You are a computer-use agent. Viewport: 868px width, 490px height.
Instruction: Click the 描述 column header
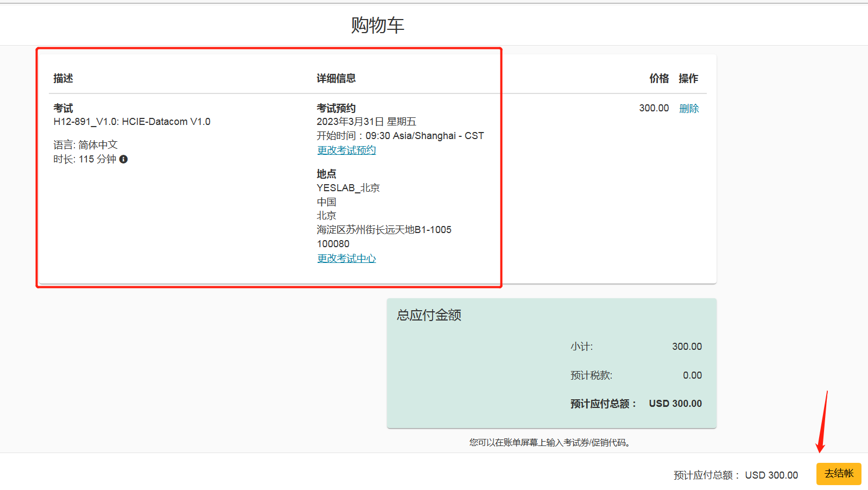click(x=63, y=78)
